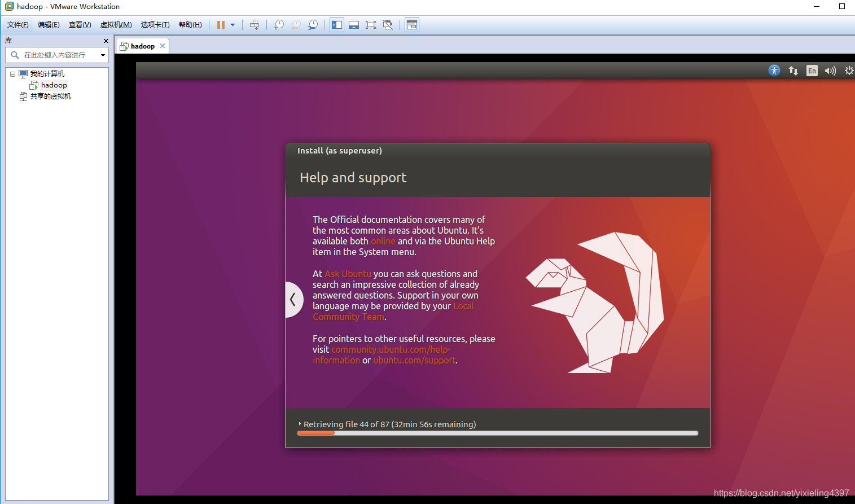Open the ubuntu.com/support link
Screen dimensions: 855x504
pyautogui.click(x=414, y=360)
